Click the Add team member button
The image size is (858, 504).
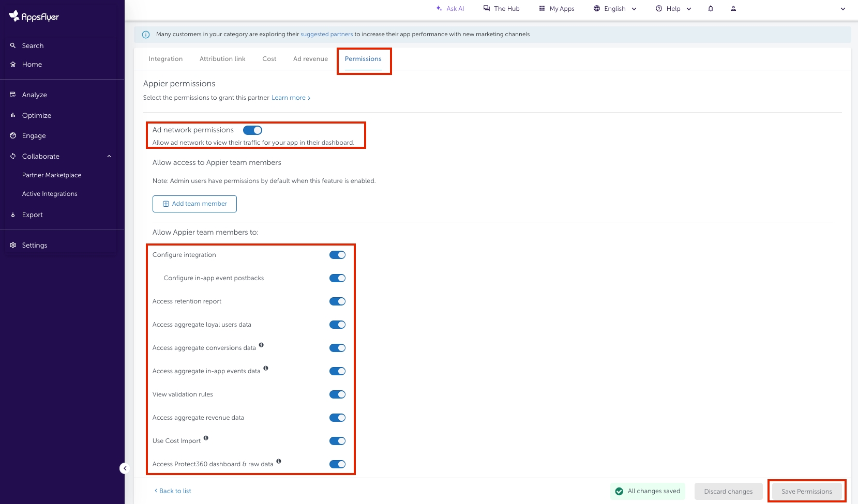pyautogui.click(x=194, y=204)
